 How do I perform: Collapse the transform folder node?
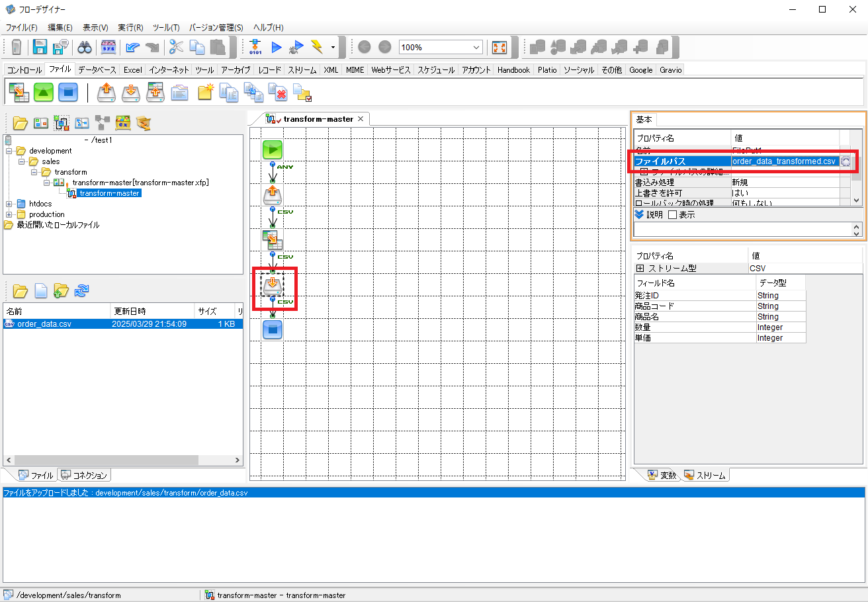pyautogui.click(x=34, y=172)
